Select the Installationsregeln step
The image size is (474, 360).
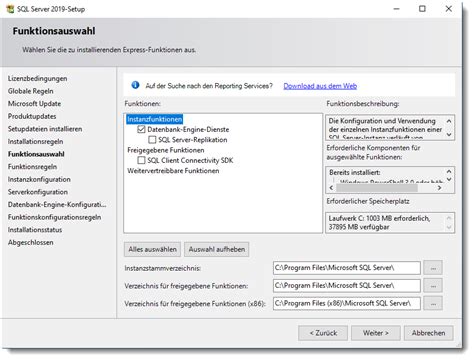click(x=36, y=141)
